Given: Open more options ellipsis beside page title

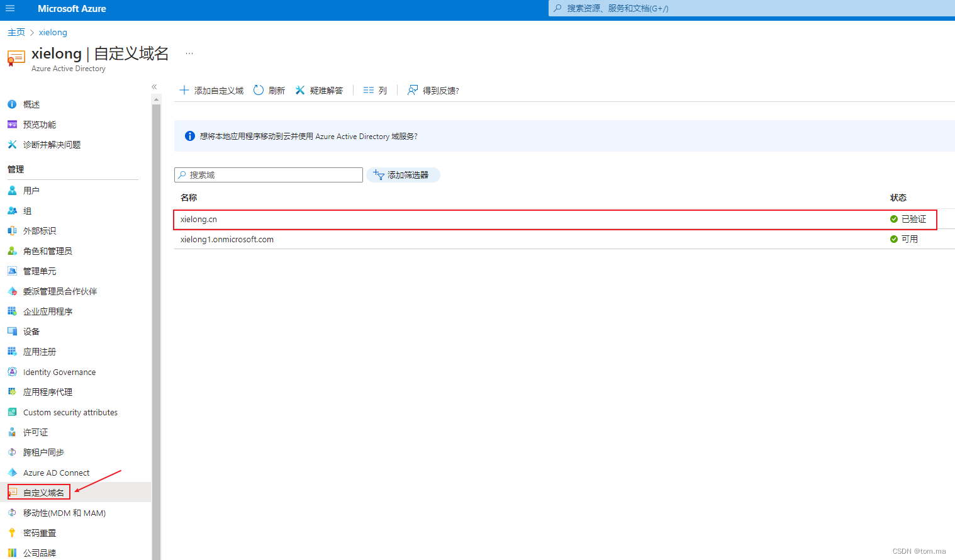Looking at the screenshot, I should tap(189, 53).
